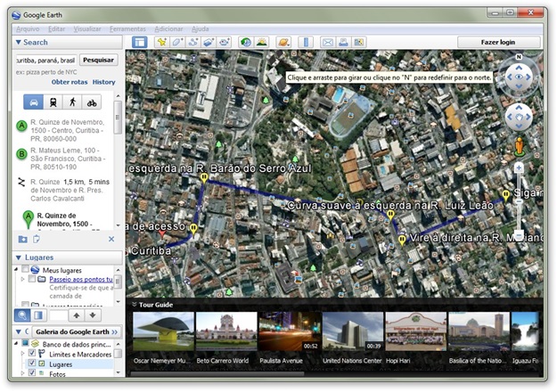Select bicycling directions icon
Image resolution: width=557 pixels, height=392 pixels.
click(92, 102)
